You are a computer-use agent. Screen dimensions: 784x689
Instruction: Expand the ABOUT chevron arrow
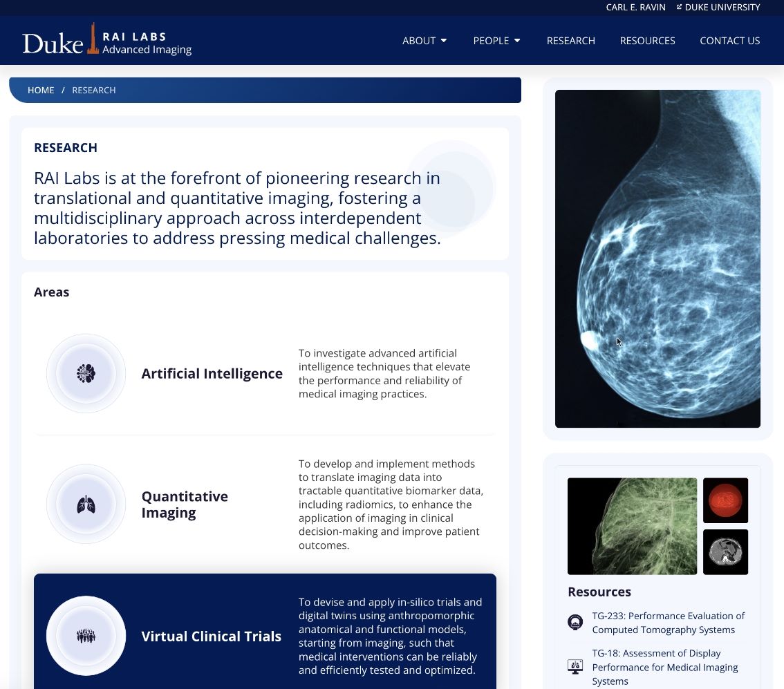[x=445, y=41]
